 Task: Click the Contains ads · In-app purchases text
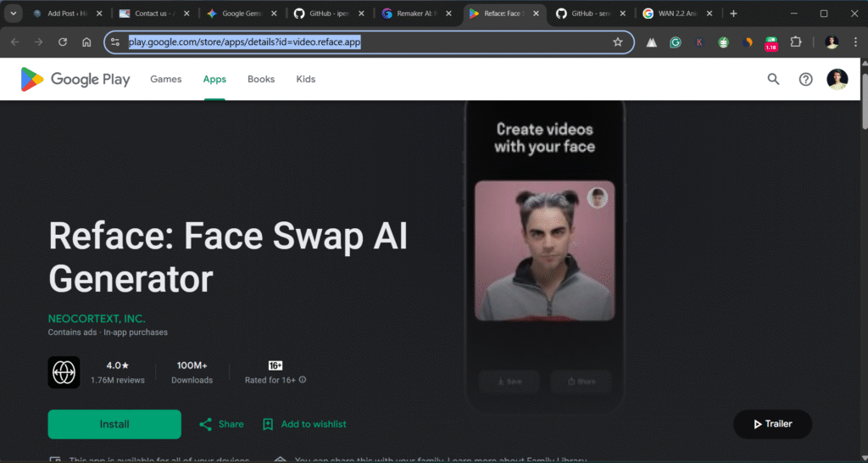[x=108, y=332]
